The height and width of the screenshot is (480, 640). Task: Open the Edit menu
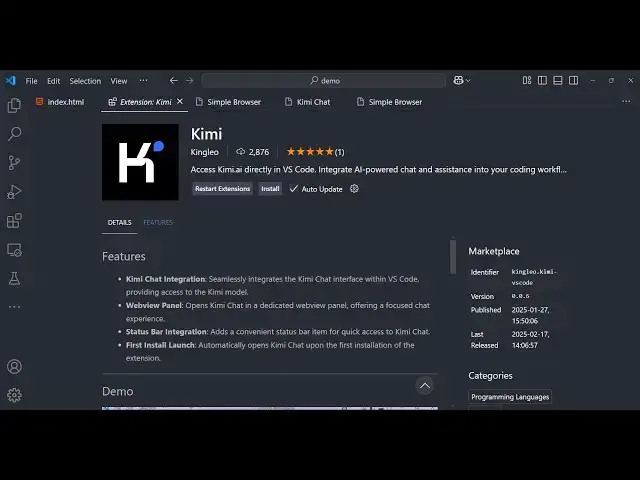53,81
